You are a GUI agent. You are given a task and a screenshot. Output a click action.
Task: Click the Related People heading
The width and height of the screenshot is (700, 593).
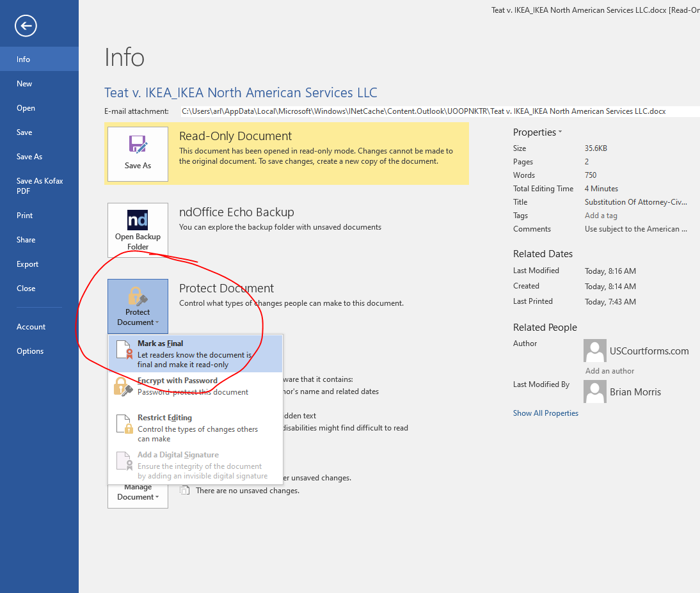point(545,328)
